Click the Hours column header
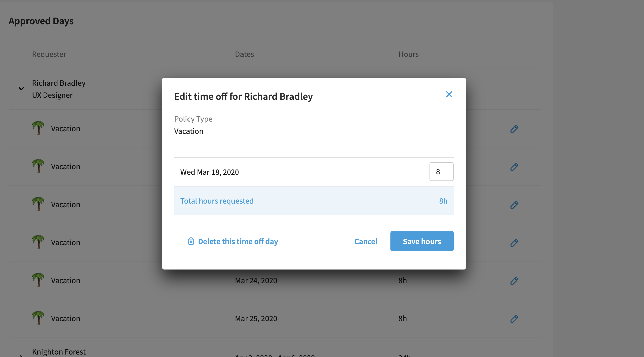This screenshot has height=357, width=644. [408, 54]
